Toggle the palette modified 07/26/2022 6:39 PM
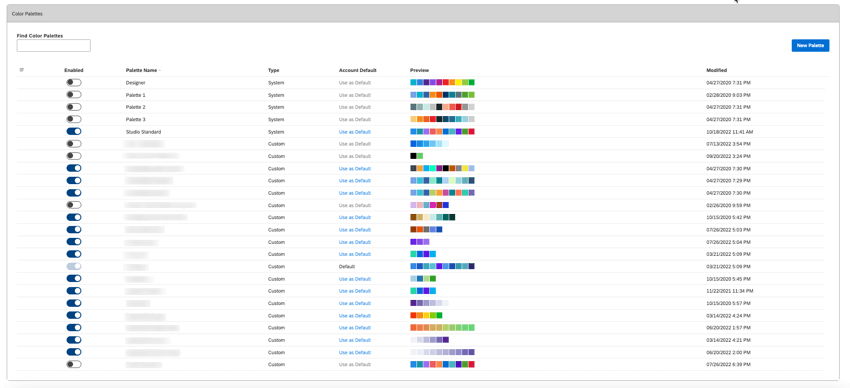 (74, 365)
